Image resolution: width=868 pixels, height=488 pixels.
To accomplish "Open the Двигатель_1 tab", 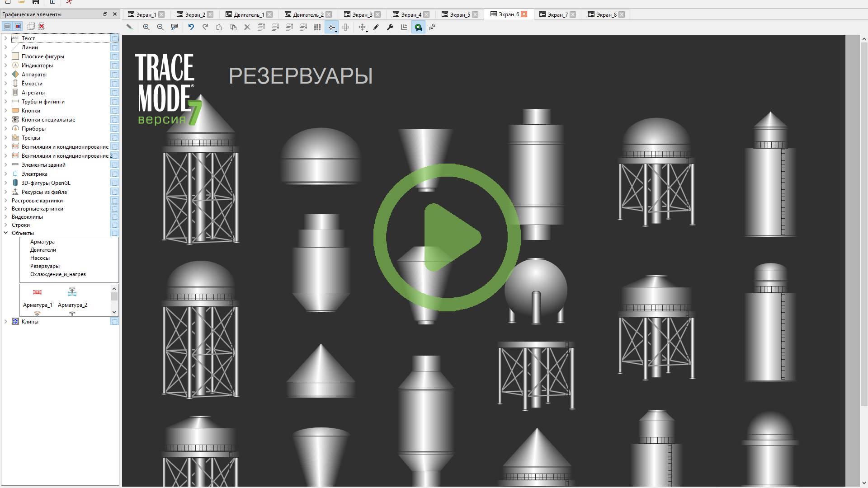I will click(249, 14).
